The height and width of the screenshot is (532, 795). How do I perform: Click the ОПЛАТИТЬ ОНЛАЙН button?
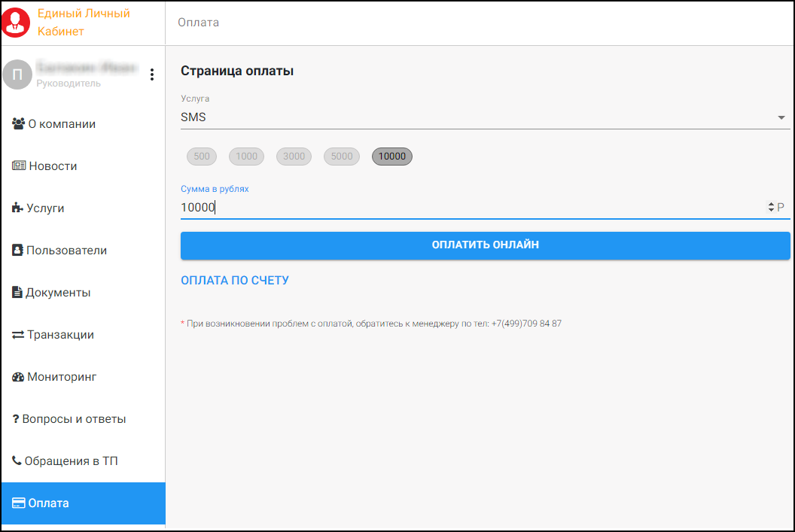click(x=485, y=245)
